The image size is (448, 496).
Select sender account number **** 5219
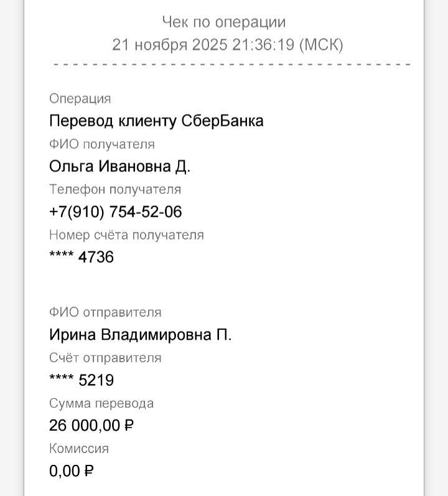tap(82, 380)
